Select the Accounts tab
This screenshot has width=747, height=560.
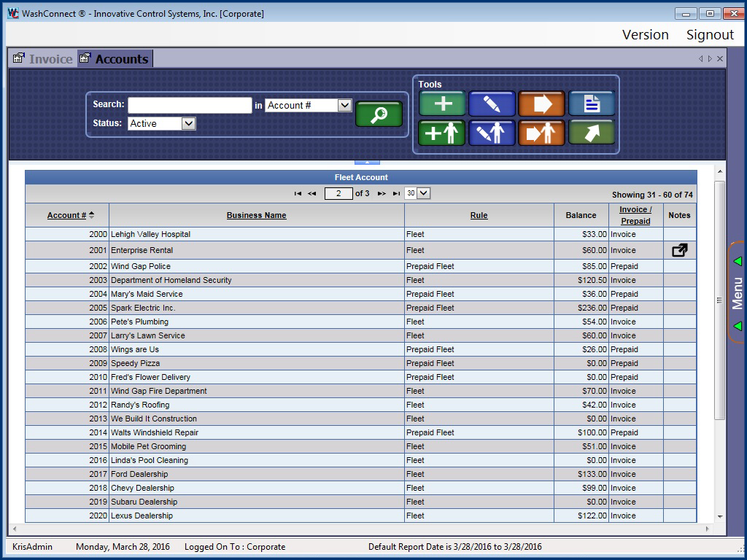[115, 59]
